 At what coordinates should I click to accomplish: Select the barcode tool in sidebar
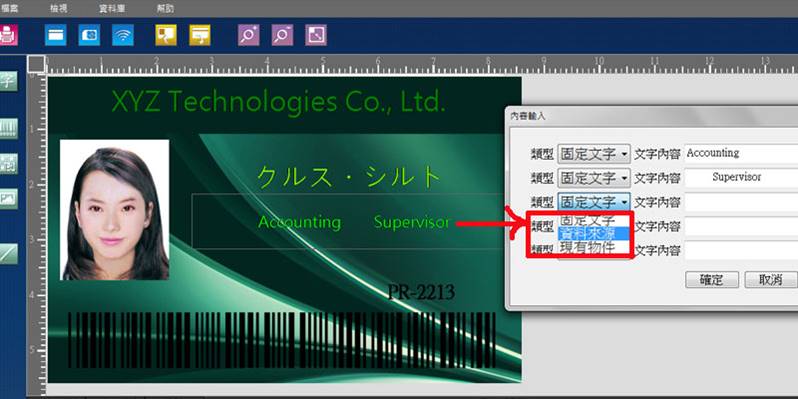pos(8,129)
